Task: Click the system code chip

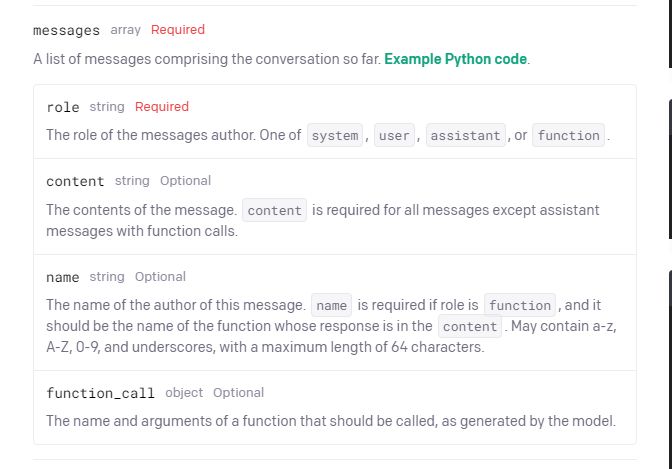Action: point(335,136)
